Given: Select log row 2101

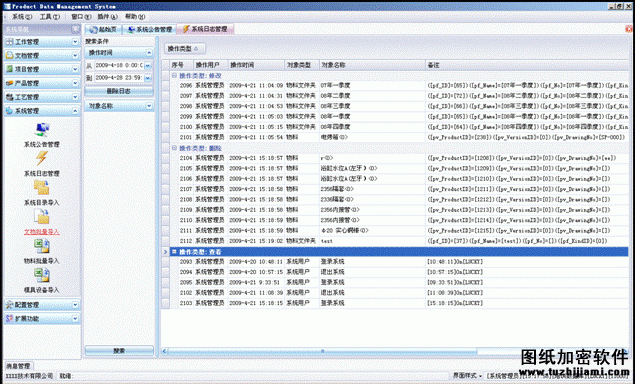Looking at the screenshot, I should point(399,137).
